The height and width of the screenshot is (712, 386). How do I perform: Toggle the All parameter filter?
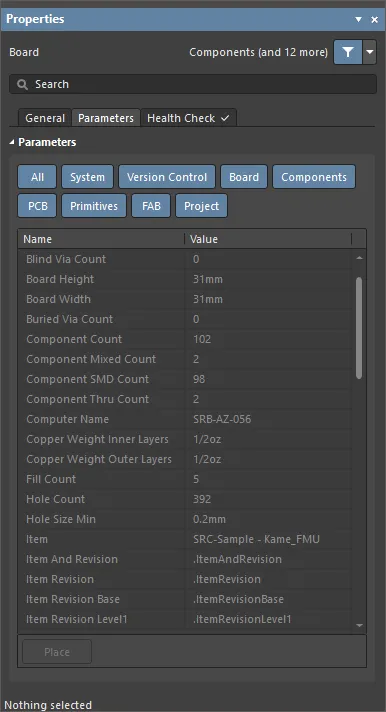pos(37,177)
